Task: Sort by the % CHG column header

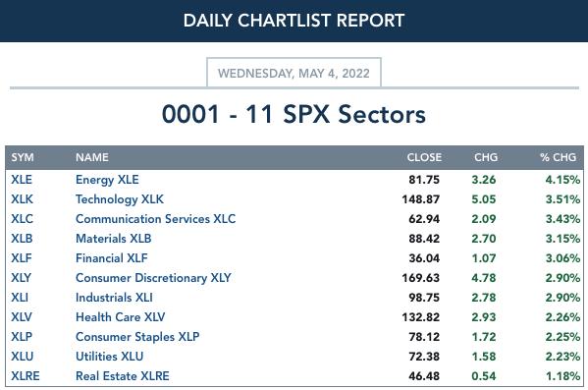Action: point(558,157)
